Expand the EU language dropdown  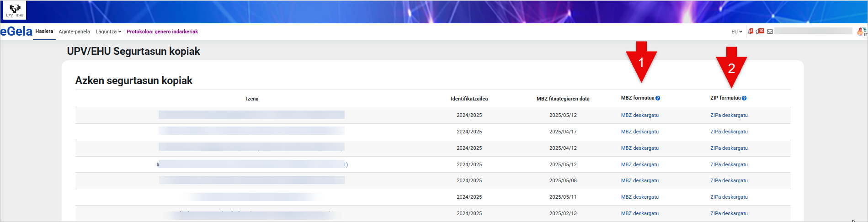pos(736,32)
